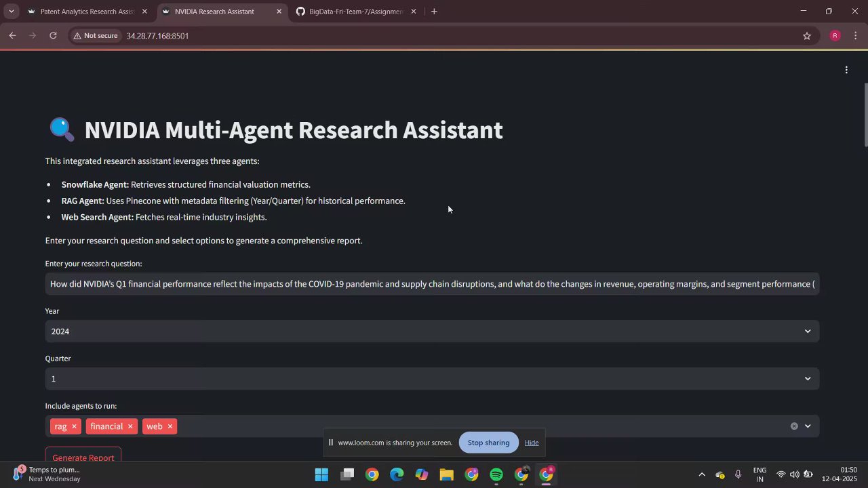
Task: Open the Windows Start menu
Action: coord(321,474)
